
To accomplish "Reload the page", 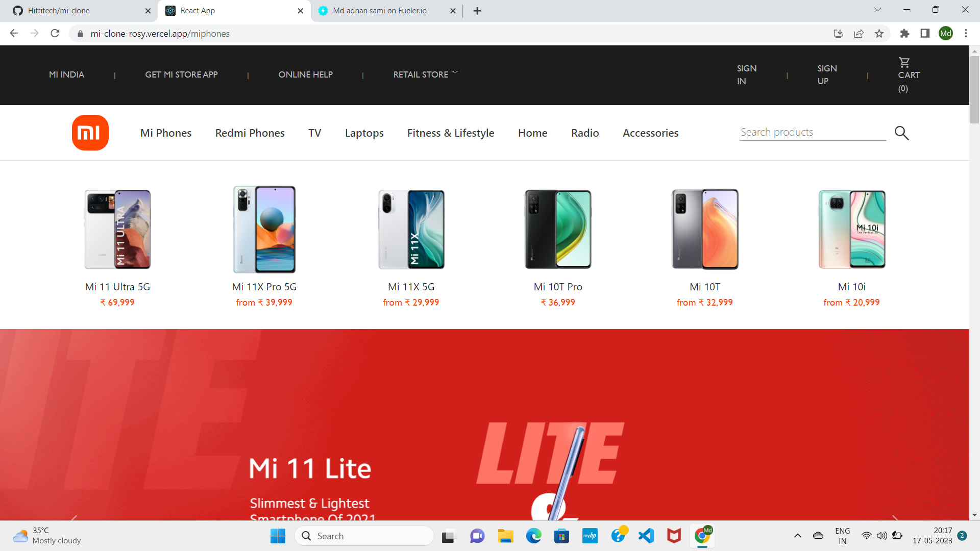I will click(x=55, y=34).
